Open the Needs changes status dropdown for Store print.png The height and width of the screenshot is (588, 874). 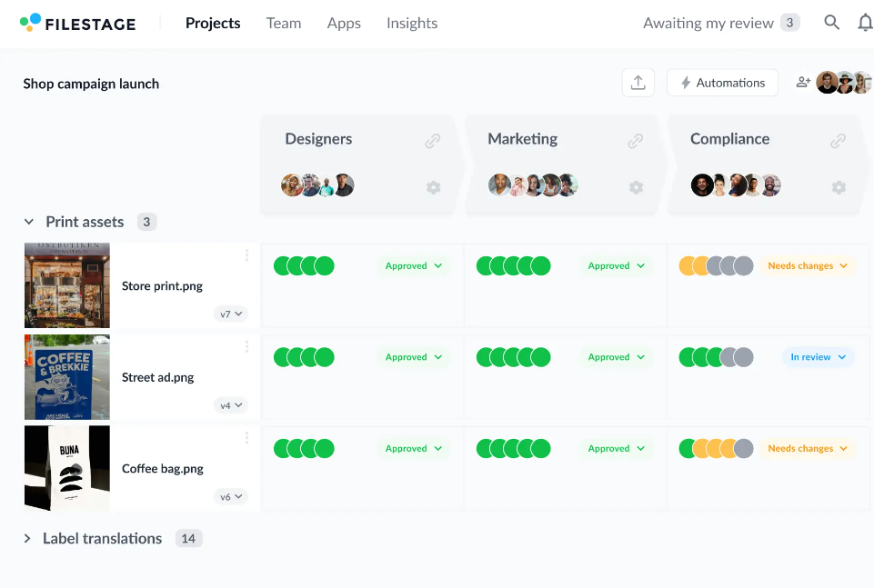tap(807, 265)
